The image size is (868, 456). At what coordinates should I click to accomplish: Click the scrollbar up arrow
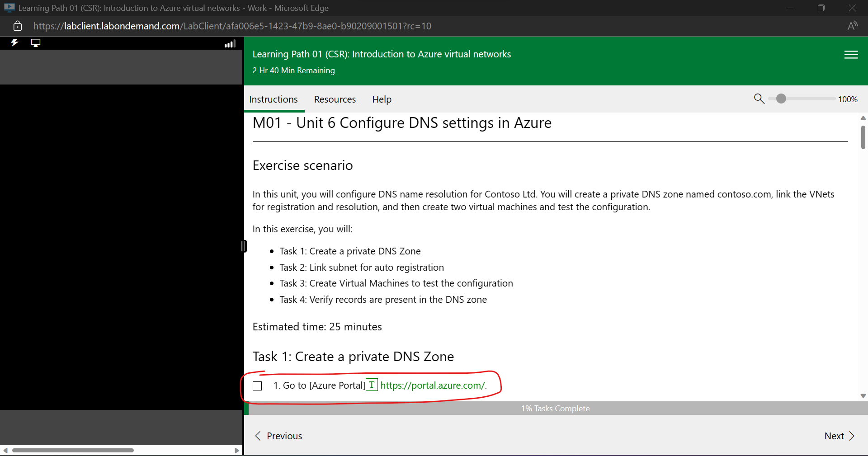(x=863, y=118)
